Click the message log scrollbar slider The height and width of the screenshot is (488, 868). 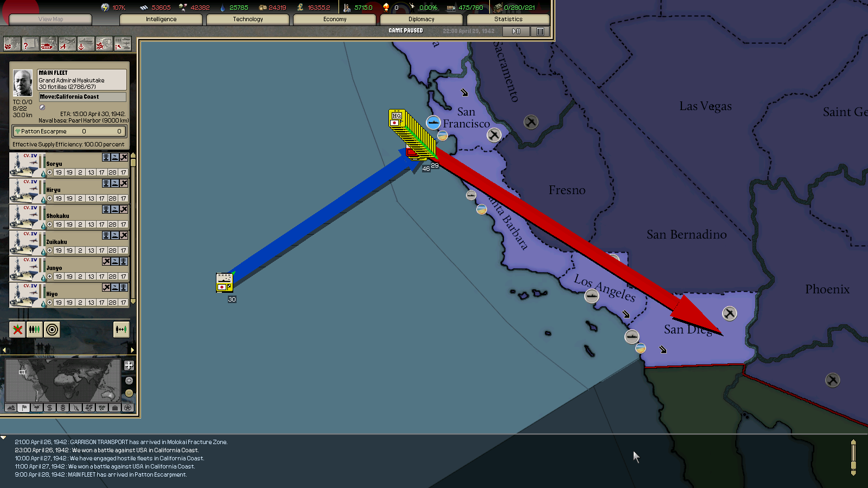[853, 457]
